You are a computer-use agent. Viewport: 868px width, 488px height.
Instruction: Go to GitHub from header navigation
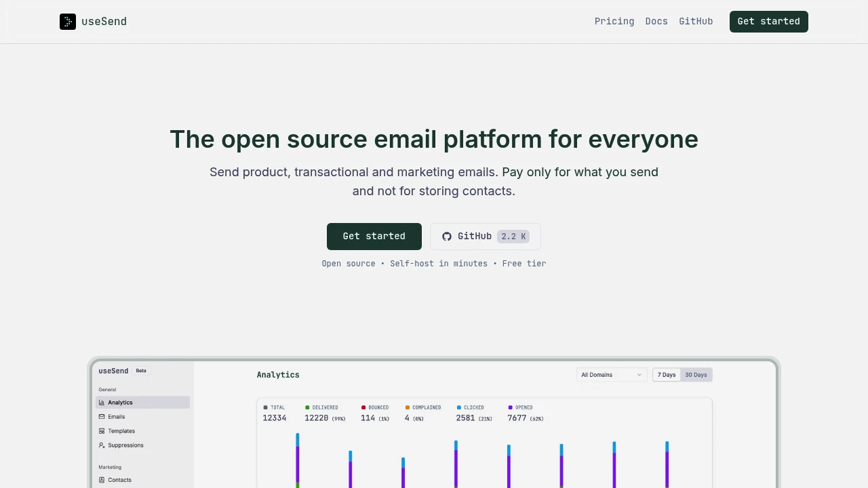(696, 22)
